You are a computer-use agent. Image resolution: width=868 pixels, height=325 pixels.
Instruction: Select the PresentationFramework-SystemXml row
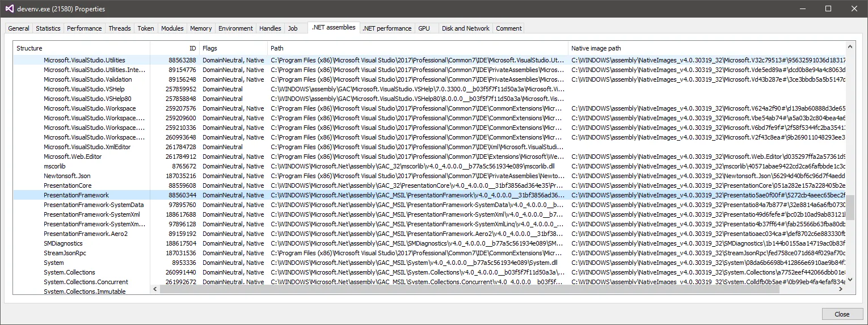(x=429, y=214)
